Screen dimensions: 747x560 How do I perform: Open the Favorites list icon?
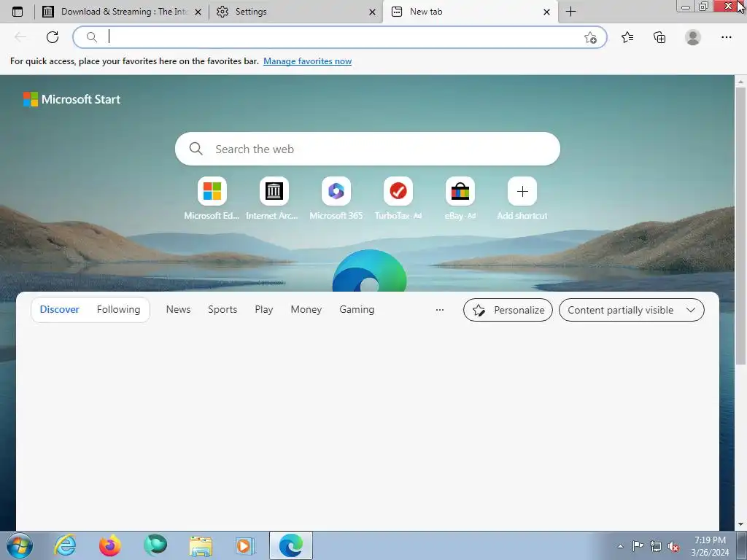[627, 37]
